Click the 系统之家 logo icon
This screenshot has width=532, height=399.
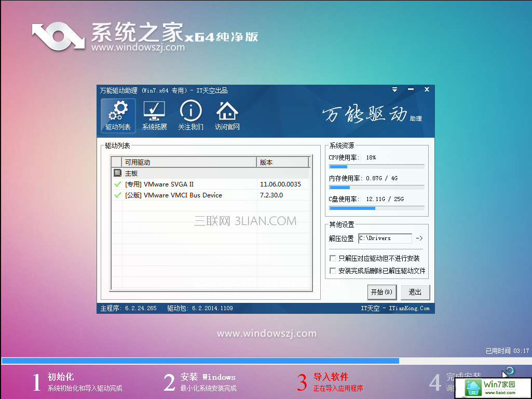tap(58, 37)
